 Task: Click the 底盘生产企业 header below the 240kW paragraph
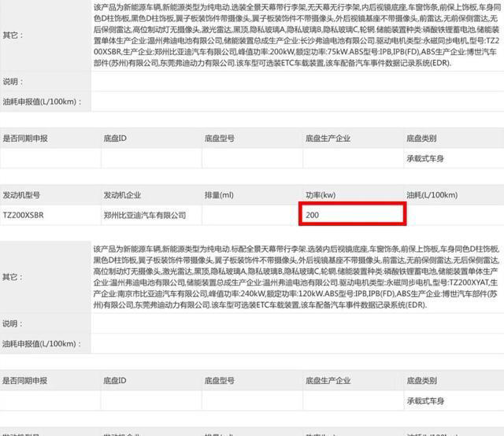coord(328,380)
